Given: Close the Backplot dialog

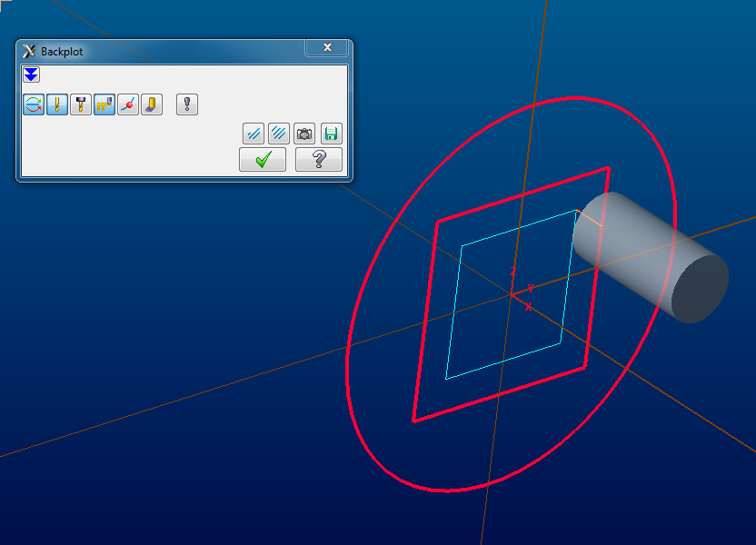Looking at the screenshot, I should (x=327, y=47).
